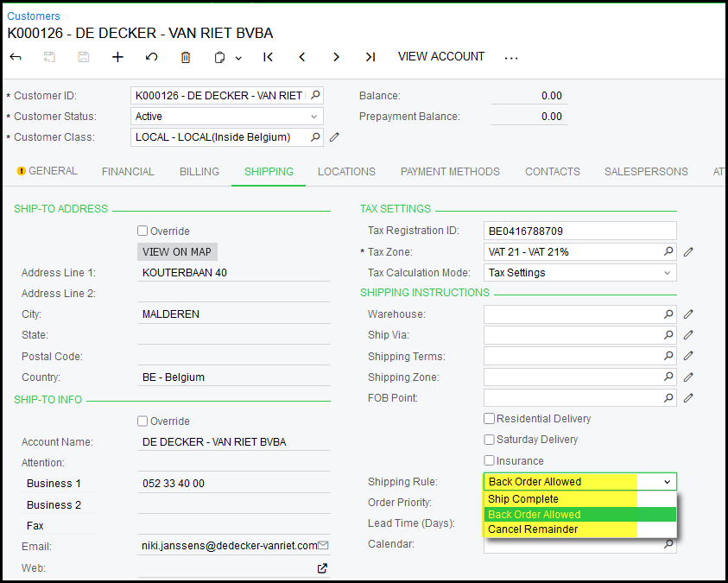Screen dimensions: 728x583
Task: Click the back arrow toolbar icon
Action: click(x=16, y=57)
